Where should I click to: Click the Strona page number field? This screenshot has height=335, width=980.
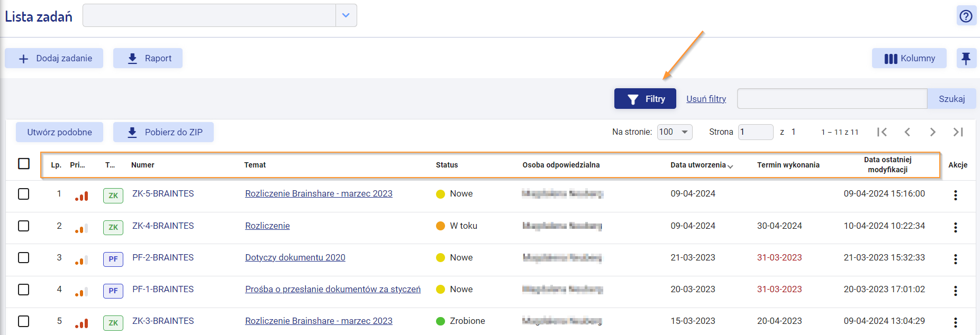[x=756, y=132]
